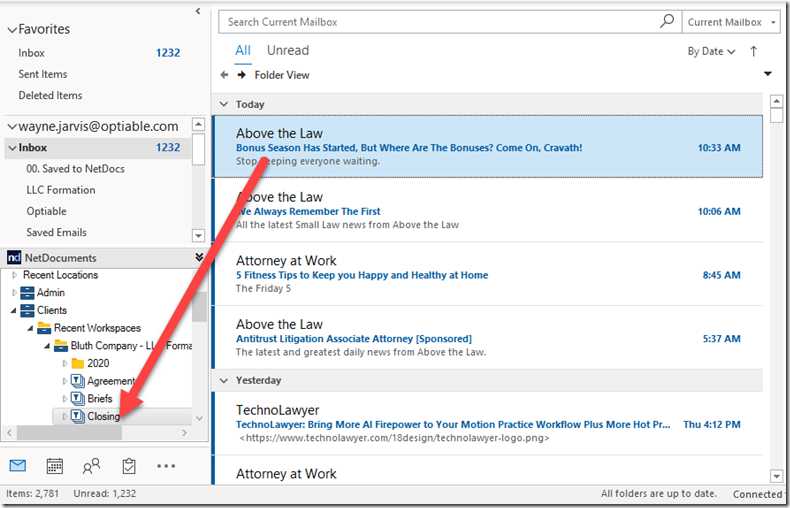Open the 00. Saved to NetDocs folder
Screen dimensions: 790x508
(x=76, y=169)
